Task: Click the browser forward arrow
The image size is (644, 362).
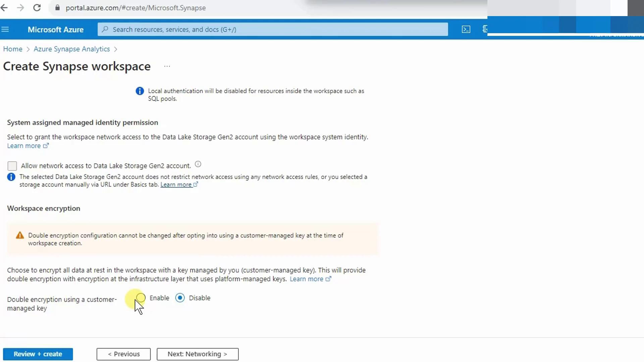Action: pyautogui.click(x=20, y=8)
